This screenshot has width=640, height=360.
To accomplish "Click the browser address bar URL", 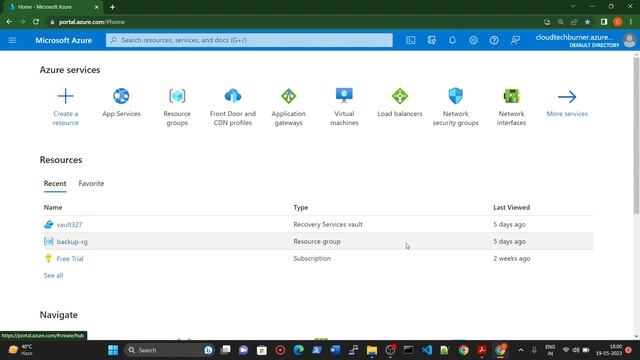I will pos(92,22).
